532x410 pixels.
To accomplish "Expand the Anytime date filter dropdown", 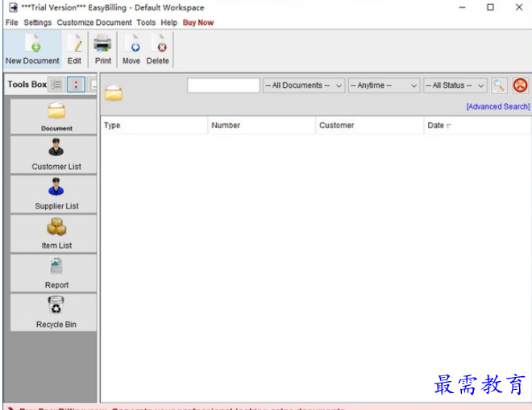I will click(x=384, y=85).
